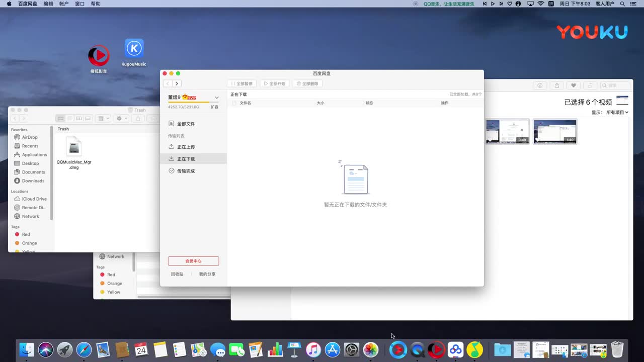Click QQ Music next track in menu bar
The image size is (644, 362).
(x=502, y=4)
